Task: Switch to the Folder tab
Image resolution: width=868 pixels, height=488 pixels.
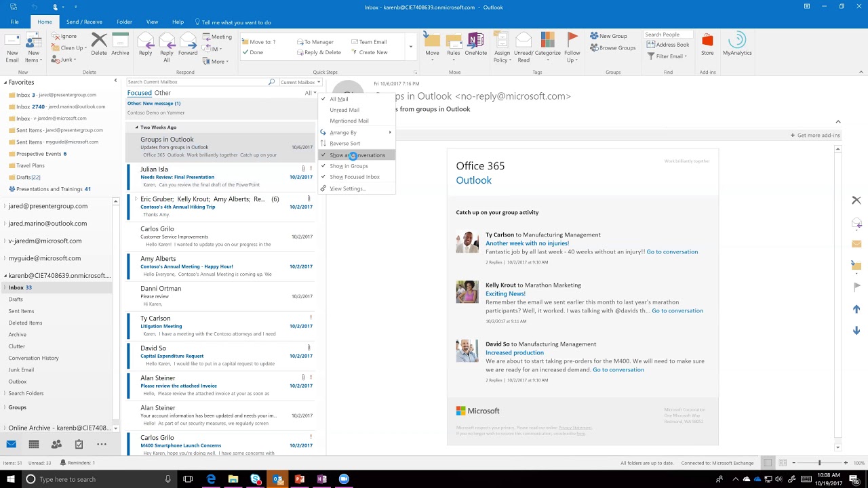Action: click(x=124, y=22)
